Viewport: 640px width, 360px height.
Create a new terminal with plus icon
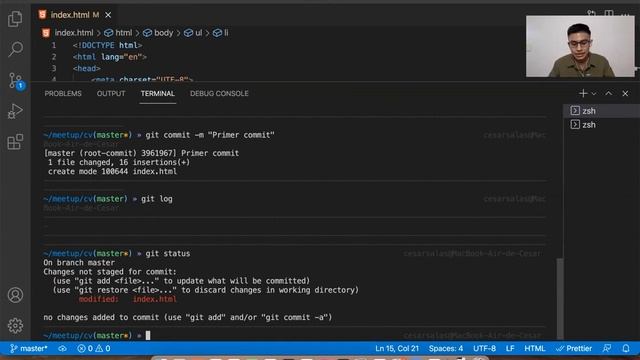(x=583, y=93)
